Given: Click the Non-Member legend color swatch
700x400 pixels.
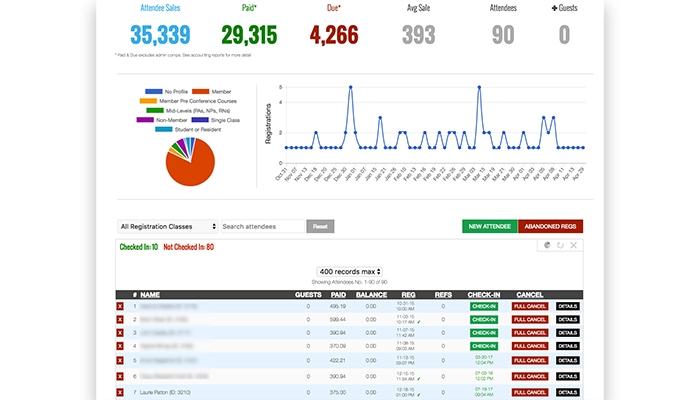Looking at the screenshot, I should coord(145,120).
